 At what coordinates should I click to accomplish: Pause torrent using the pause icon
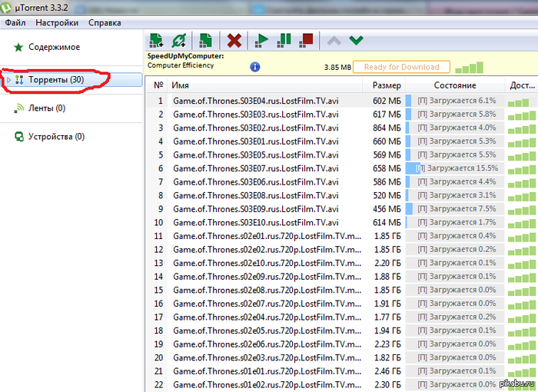click(284, 40)
